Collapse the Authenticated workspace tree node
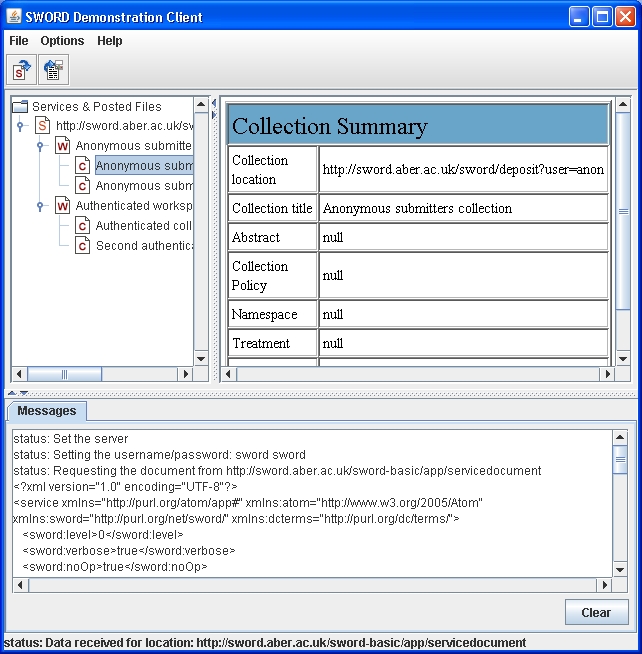Image resolution: width=642 pixels, height=654 pixels. coord(40,206)
